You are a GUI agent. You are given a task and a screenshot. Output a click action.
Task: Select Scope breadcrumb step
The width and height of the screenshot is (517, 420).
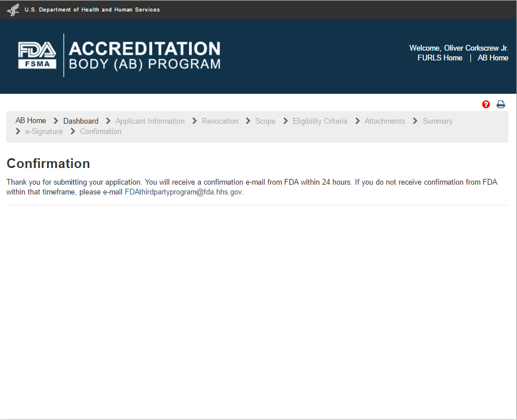(x=266, y=121)
